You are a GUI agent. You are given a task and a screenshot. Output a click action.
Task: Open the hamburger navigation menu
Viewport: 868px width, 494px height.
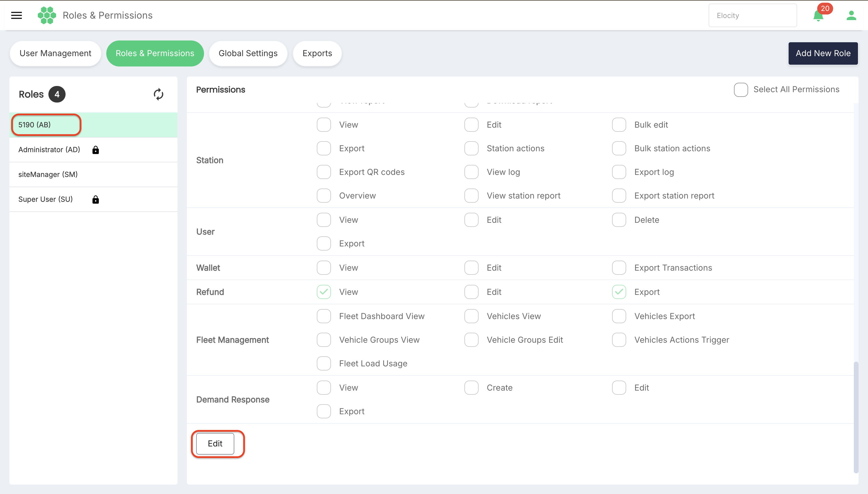click(x=16, y=15)
